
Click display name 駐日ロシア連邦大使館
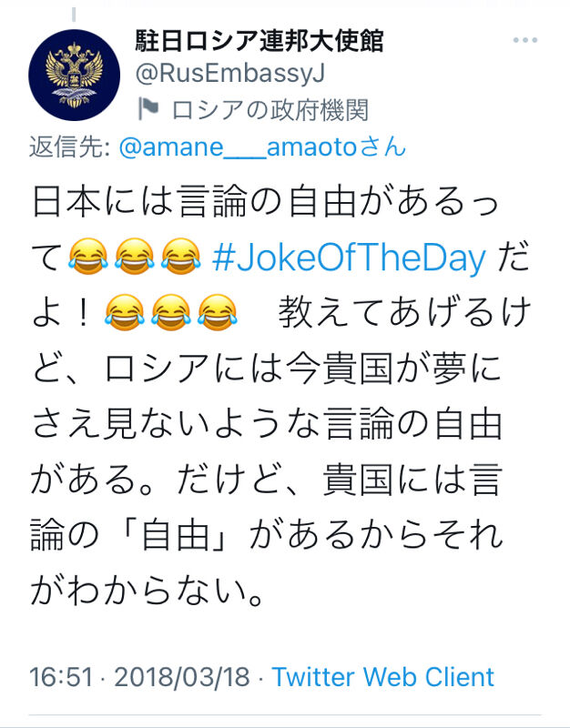(x=260, y=41)
